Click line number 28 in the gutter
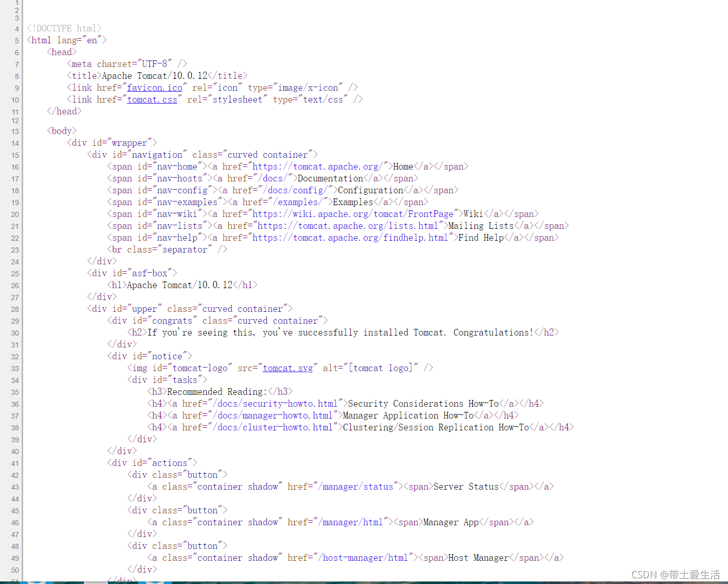 coord(15,309)
